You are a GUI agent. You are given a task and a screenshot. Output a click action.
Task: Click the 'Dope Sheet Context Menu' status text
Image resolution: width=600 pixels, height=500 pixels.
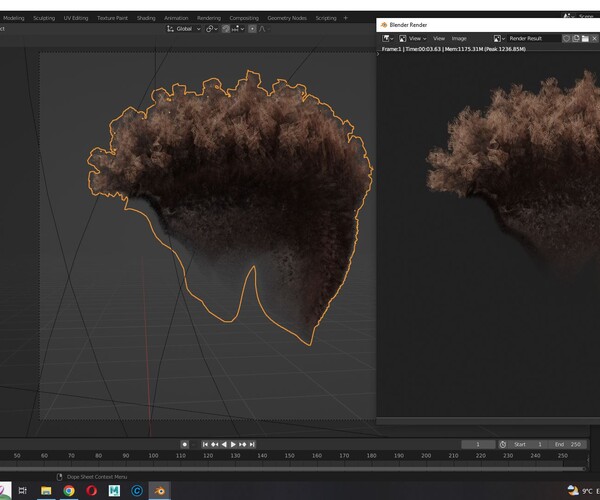pyautogui.click(x=97, y=477)
